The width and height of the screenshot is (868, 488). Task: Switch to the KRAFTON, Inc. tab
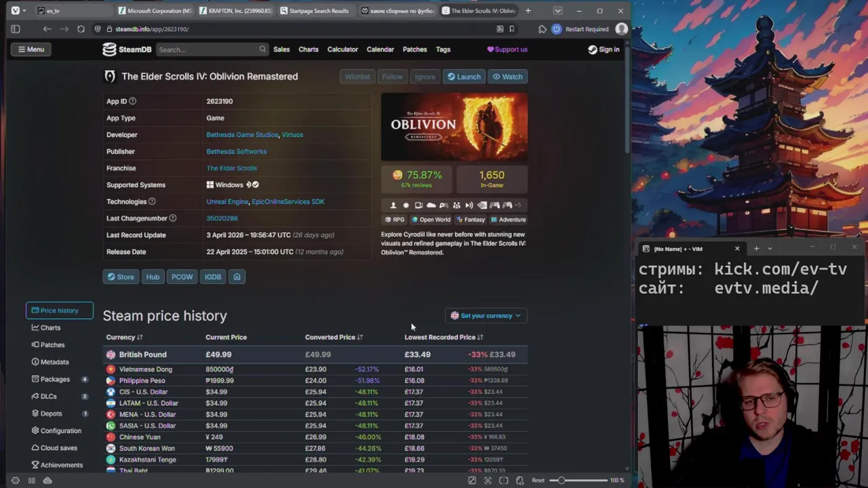235,11
